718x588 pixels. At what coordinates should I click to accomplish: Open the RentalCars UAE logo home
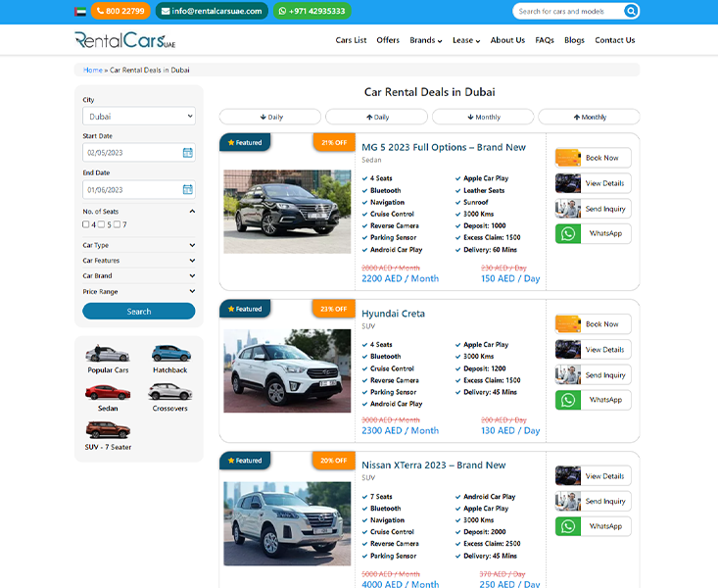[125, 40]
